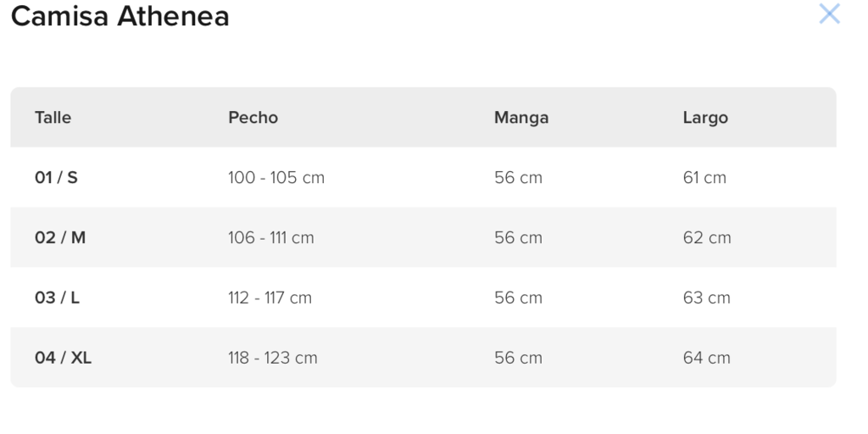Click the Talle column header
The image size is (868, 434).
click(x=53, y=117)
